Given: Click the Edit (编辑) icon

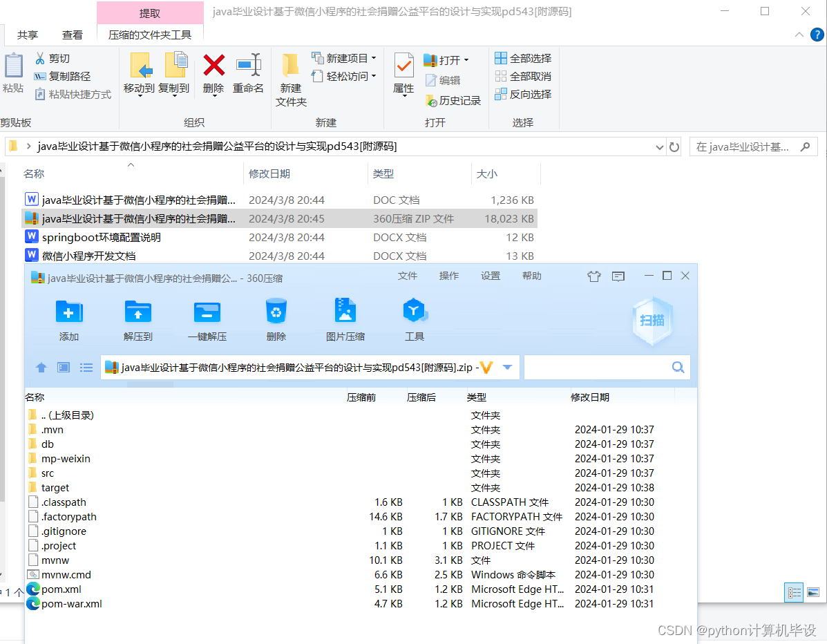Looking at the screenshot, I should pyautogui.click(x=431, y=80).
